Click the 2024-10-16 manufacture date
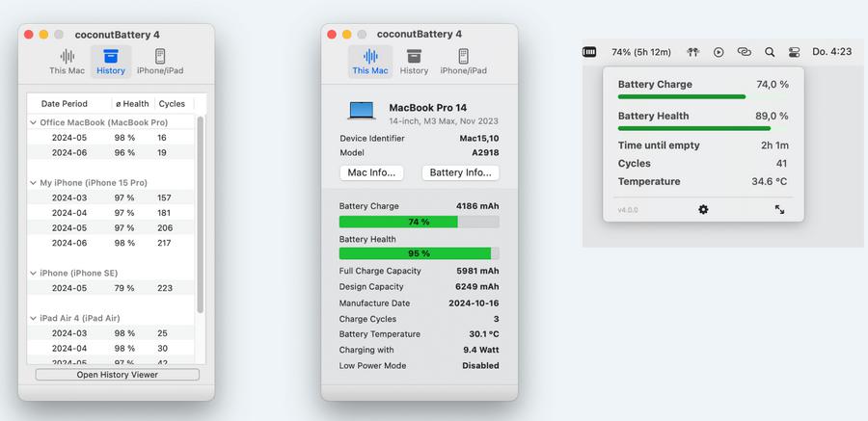This screenshot has height=421, width=868. (474, 303)
